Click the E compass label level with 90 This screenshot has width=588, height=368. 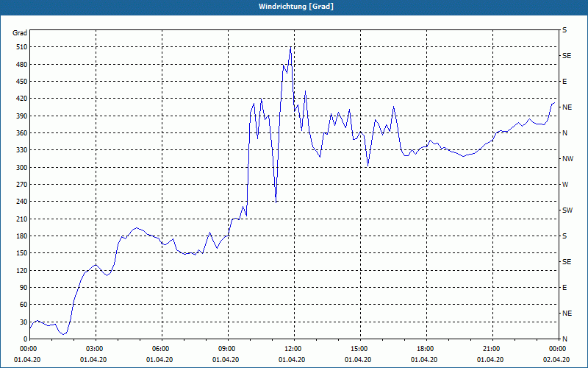point(564,288)
